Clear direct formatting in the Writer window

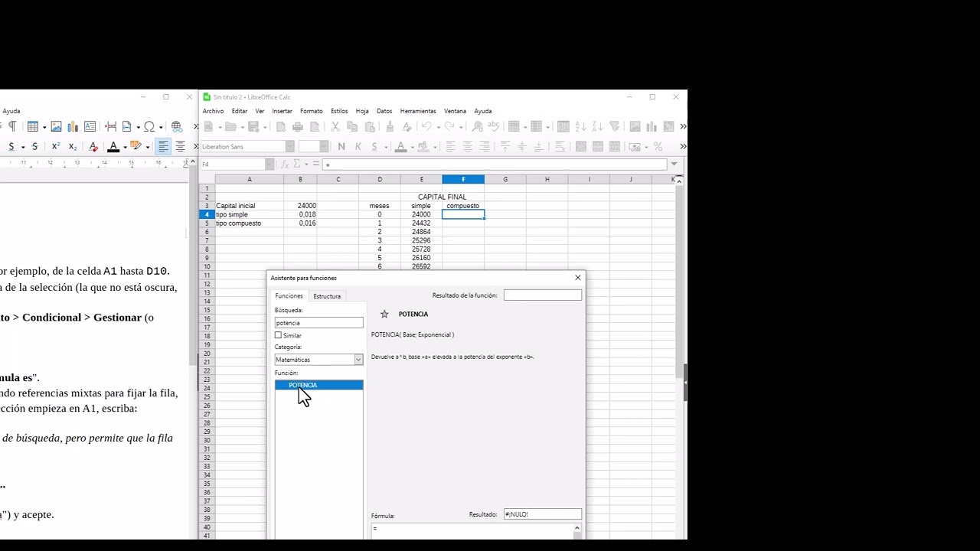pyautogui.click(x=93, y=146)
